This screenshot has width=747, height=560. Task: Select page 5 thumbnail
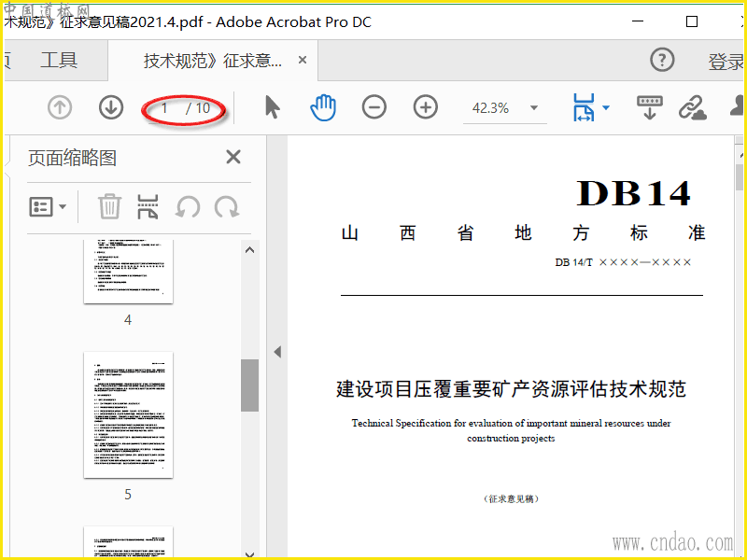[128, 414]
